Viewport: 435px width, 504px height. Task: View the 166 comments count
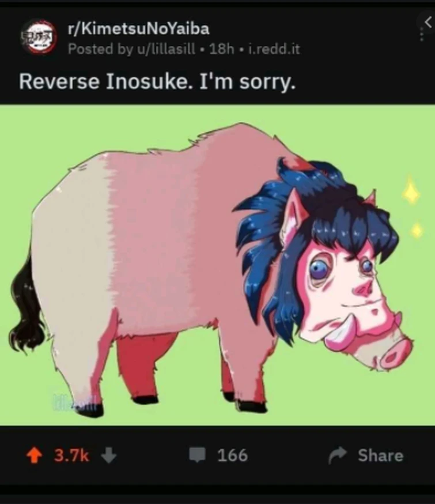232,455
